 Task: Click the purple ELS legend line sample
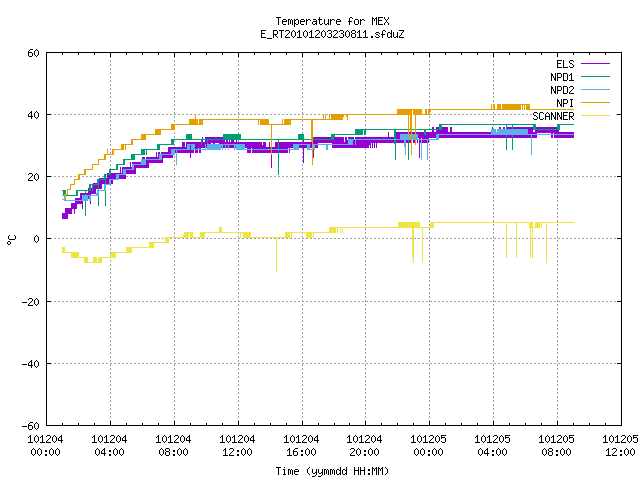point(595,64)
